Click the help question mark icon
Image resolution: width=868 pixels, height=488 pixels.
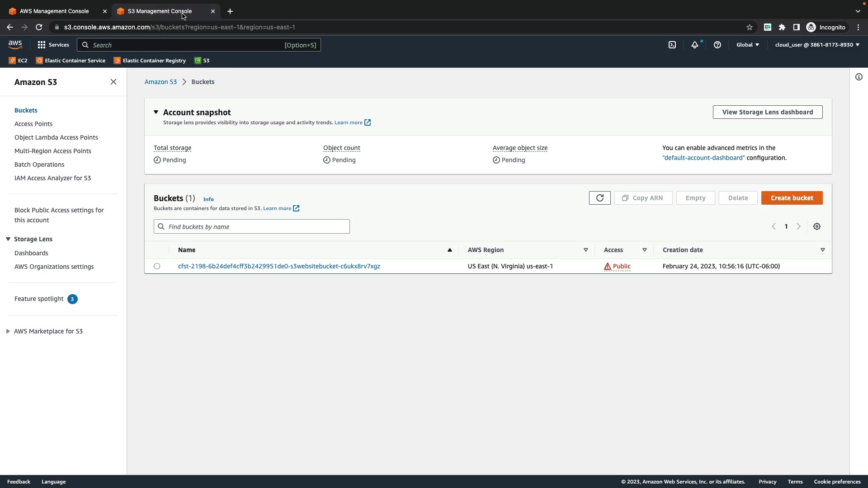[x=717, y=45]
